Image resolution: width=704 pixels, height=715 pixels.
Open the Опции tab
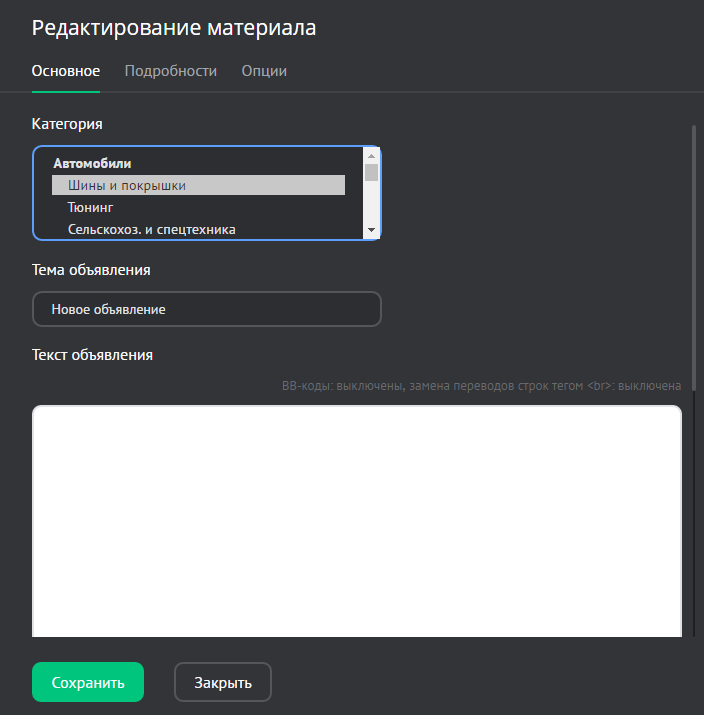[264, 71]
